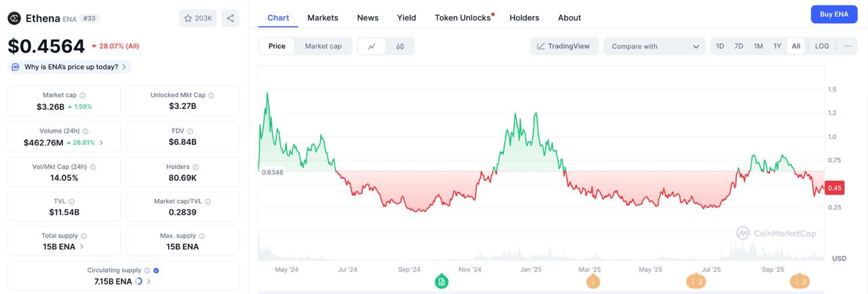Open the Token Unlocks tab
The width and height of the screenshot is (868, 294).
(x=463, y=18)
